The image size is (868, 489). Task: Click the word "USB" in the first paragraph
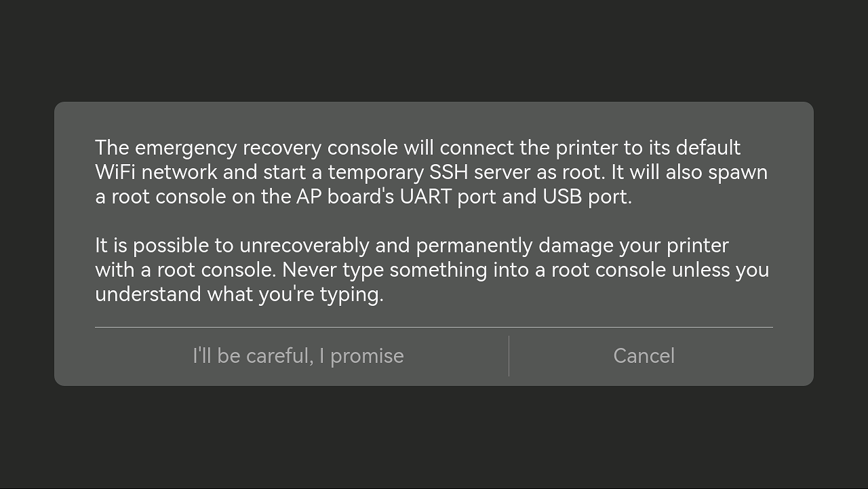pyautogui.click(x=562, y=197)
